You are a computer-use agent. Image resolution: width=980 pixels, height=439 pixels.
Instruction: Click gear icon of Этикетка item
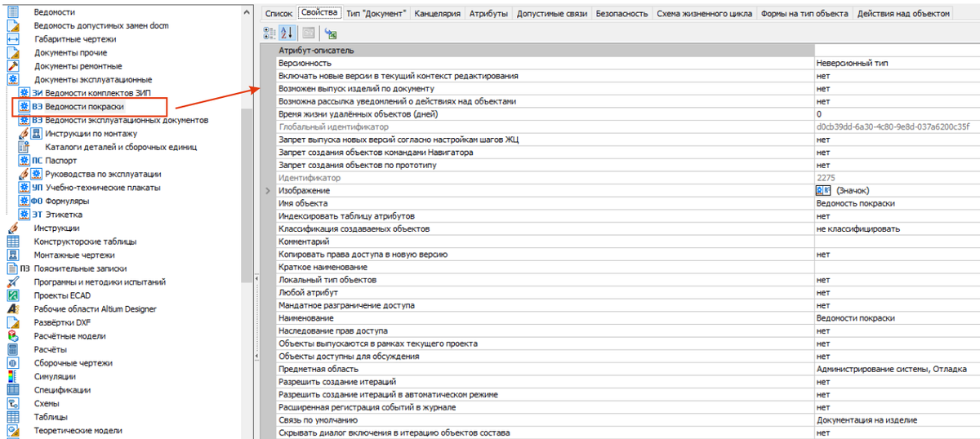click(25, 215)
